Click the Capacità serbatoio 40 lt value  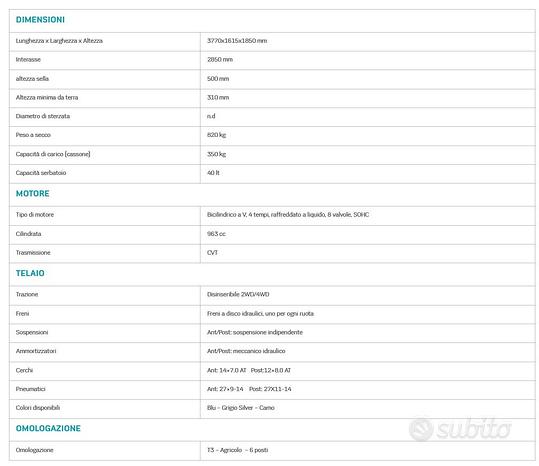(213, 173)
